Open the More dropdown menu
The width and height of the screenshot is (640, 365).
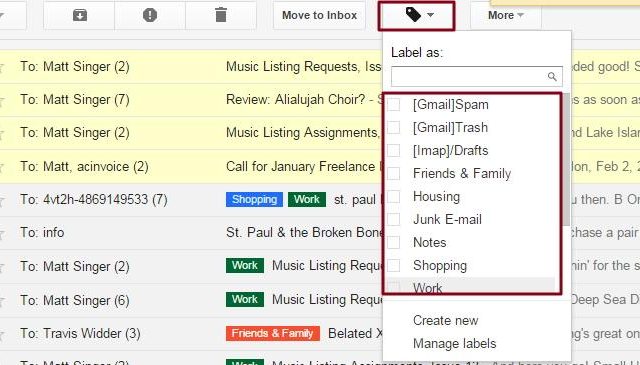pos(506,16)
